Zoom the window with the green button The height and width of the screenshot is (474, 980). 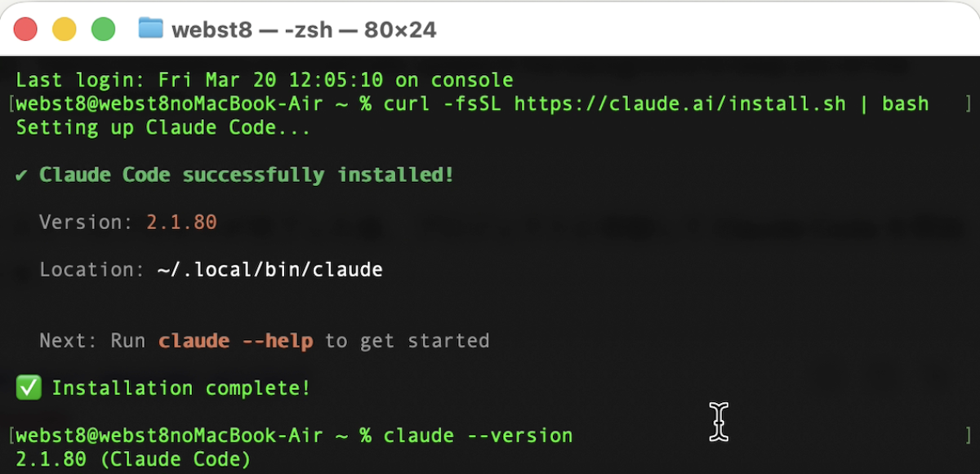[103, 29]
